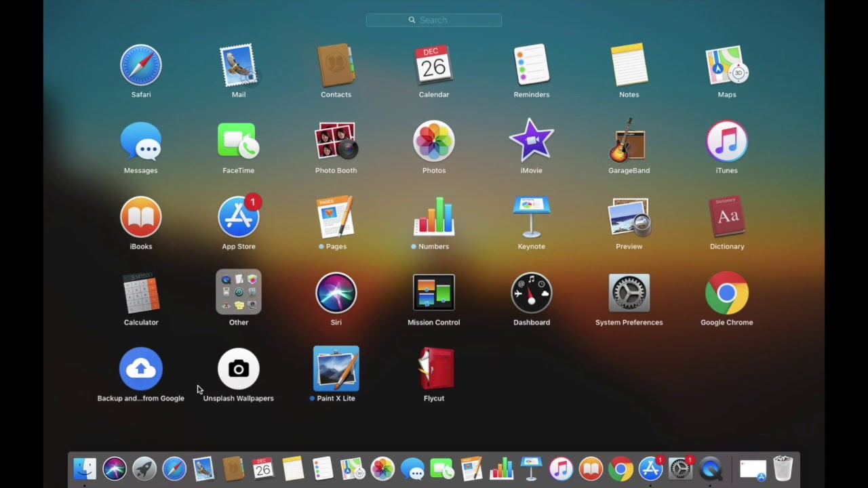Open Mail from the Launchpad grid
This screenshot has height=488, width=868.
click(239, 65)
